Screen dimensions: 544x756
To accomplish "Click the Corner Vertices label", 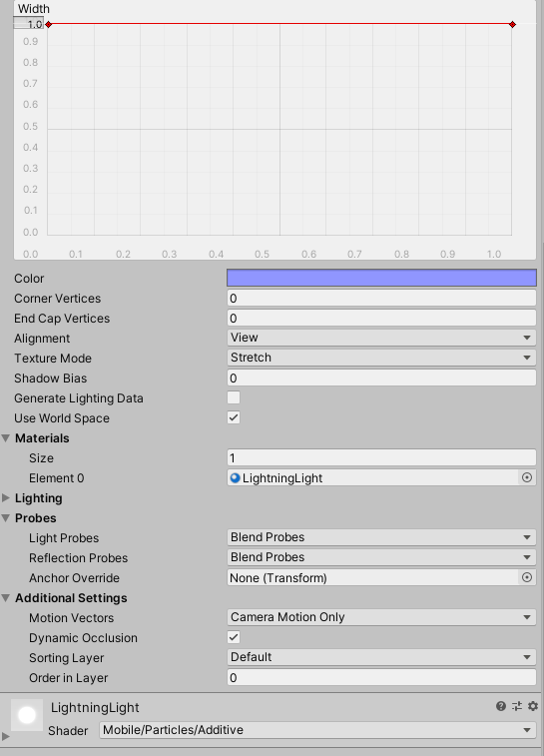I will point(57,299).
